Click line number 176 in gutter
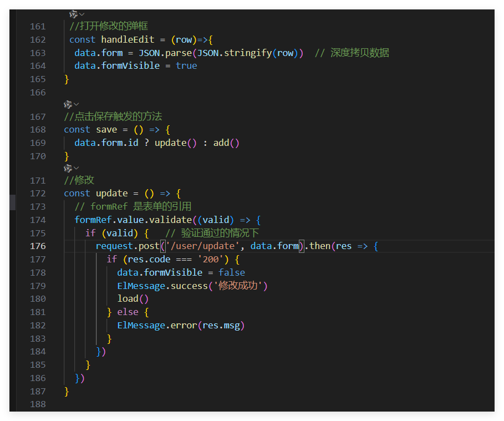Viewport: 504px width, 421px height. 38,246
